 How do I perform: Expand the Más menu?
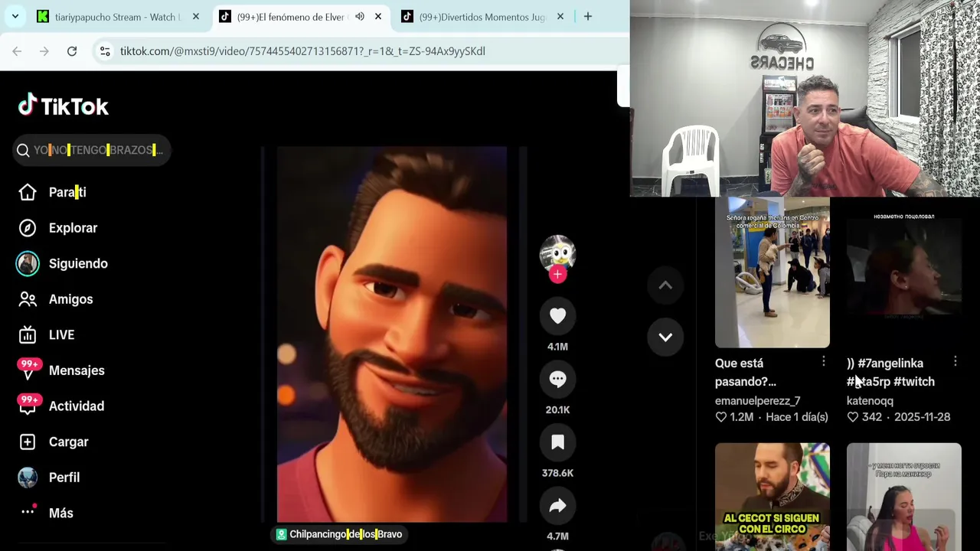pyautogui.click(x=61, y=513)
